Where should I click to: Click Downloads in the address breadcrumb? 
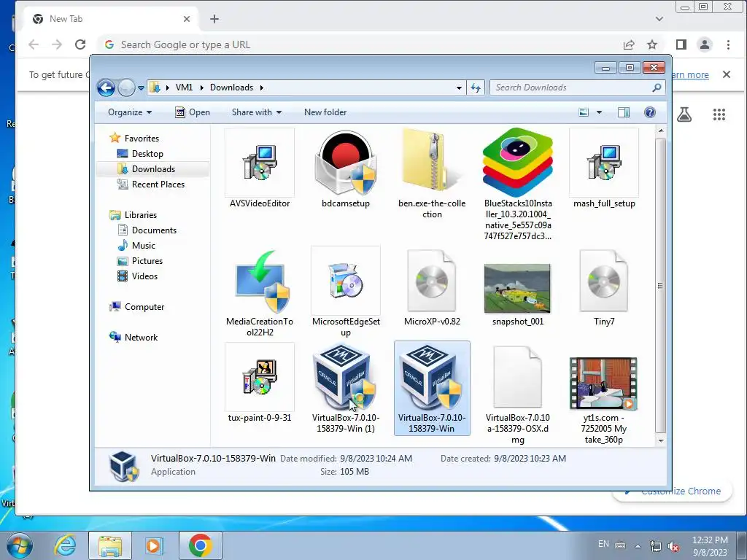tap(231, 87)
